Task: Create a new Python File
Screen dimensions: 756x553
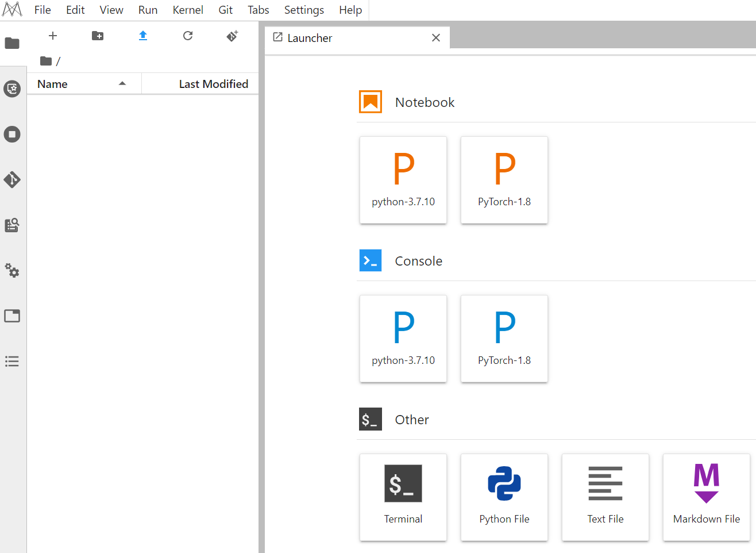Action: tap(504, 497)
